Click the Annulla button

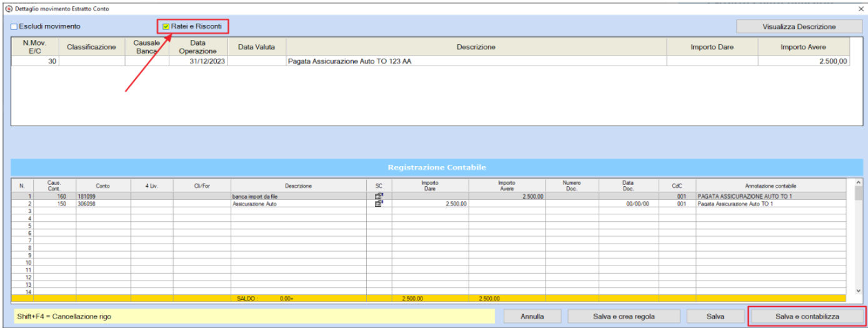(532, 317)
